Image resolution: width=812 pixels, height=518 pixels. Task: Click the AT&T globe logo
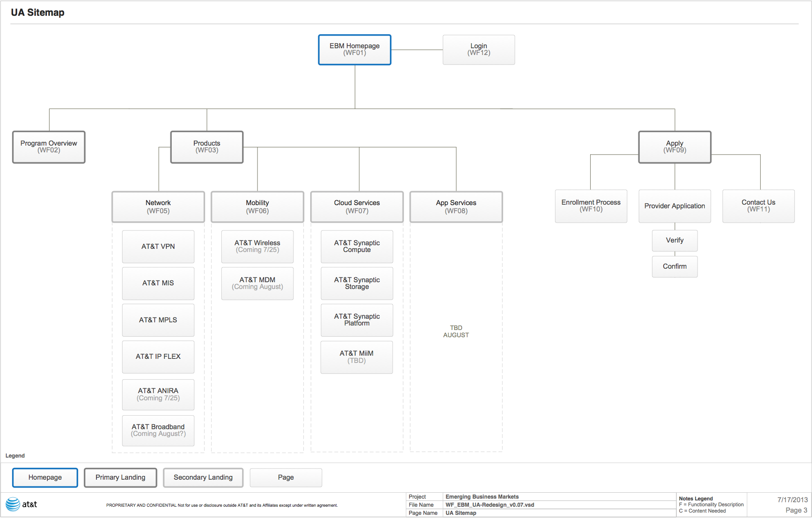pyautogui.click(x=13, y=504)
